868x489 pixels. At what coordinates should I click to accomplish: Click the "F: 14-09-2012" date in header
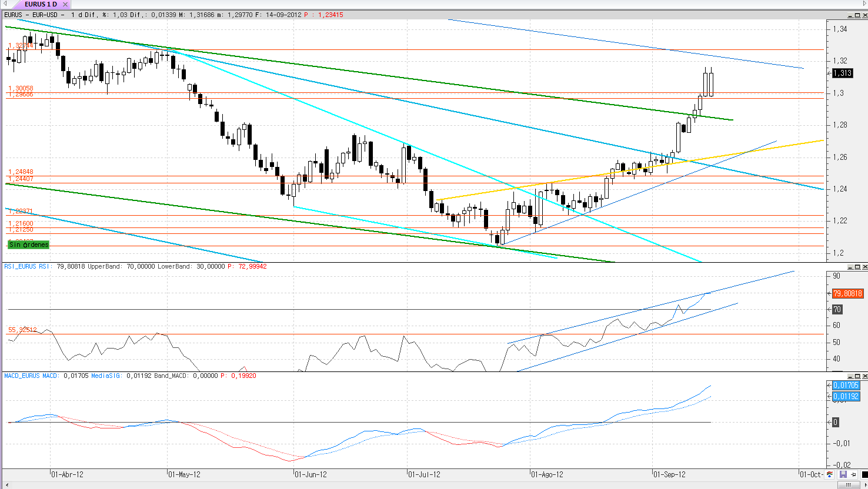point(279,15)
